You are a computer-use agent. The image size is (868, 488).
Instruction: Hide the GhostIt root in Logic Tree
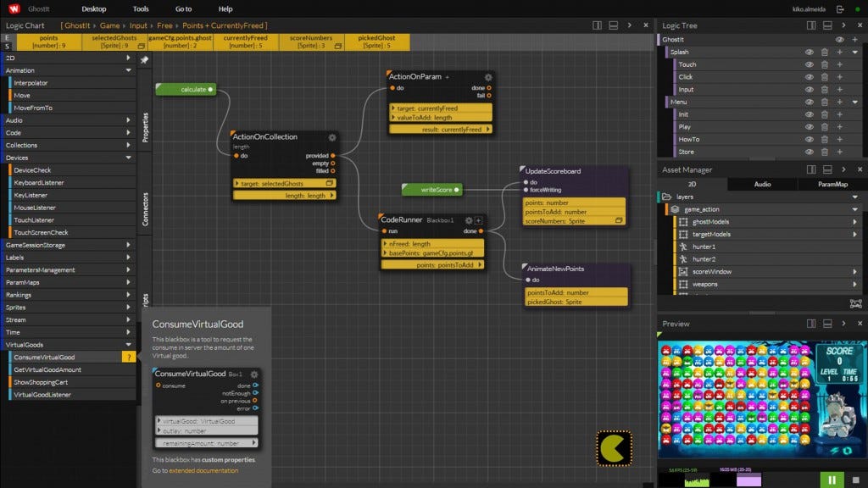pyautogui.click(x=839, y=40)
